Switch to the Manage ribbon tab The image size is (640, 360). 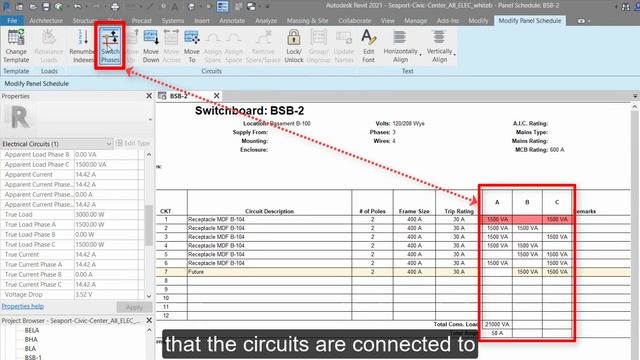[x=415, y=20]
